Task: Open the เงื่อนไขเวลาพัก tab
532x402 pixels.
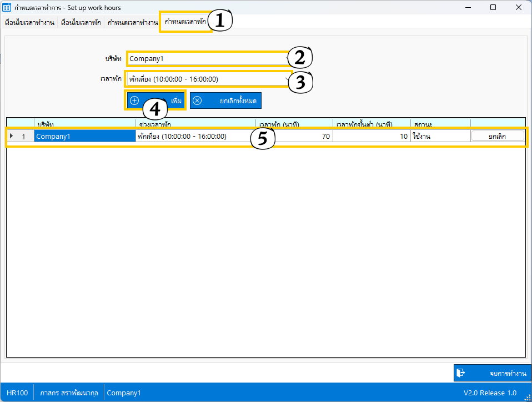Action: click(81, 23)
